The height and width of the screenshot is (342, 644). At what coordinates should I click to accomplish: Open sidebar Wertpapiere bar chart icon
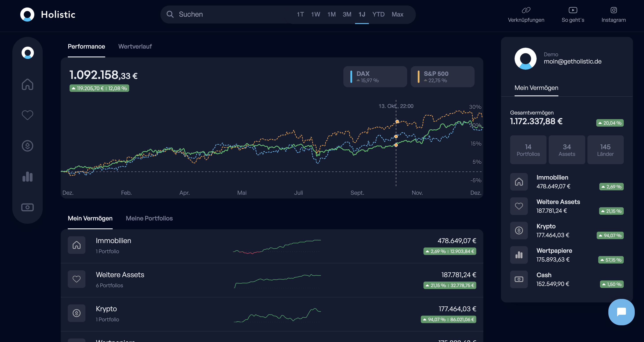[x=28, y=176]
